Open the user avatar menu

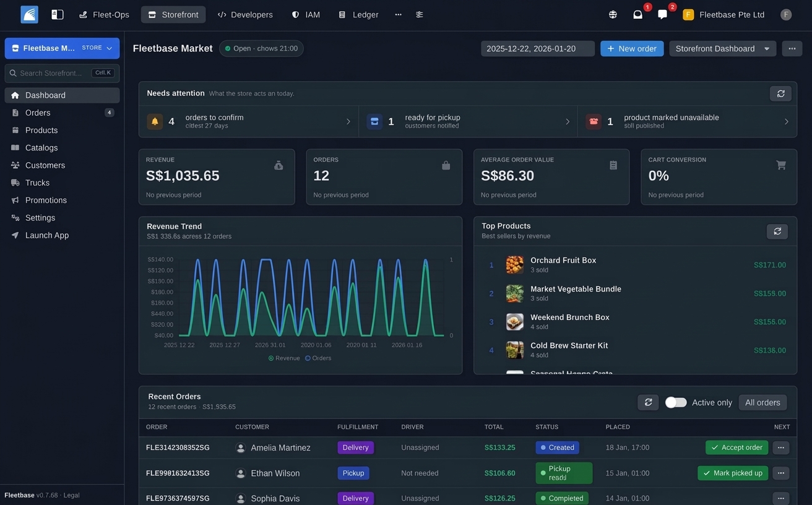(x=786, y=14)
